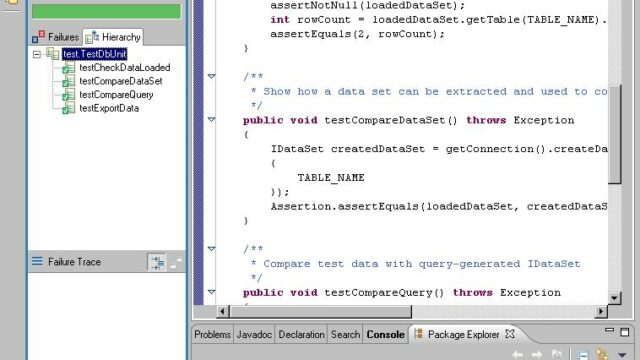Collapse the testCompareQuery method fold
Viewport: 640px width, 360px height.
pos(211,292)
